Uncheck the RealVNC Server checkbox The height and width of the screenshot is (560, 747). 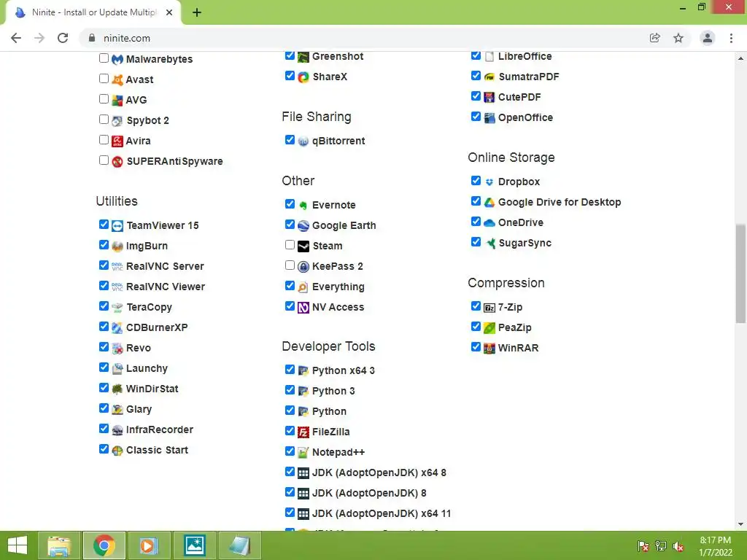pyautogui.click(x=104, y=265)
